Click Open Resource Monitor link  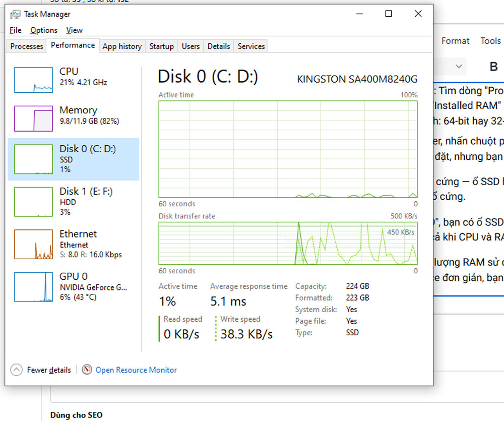coord(136,370)
